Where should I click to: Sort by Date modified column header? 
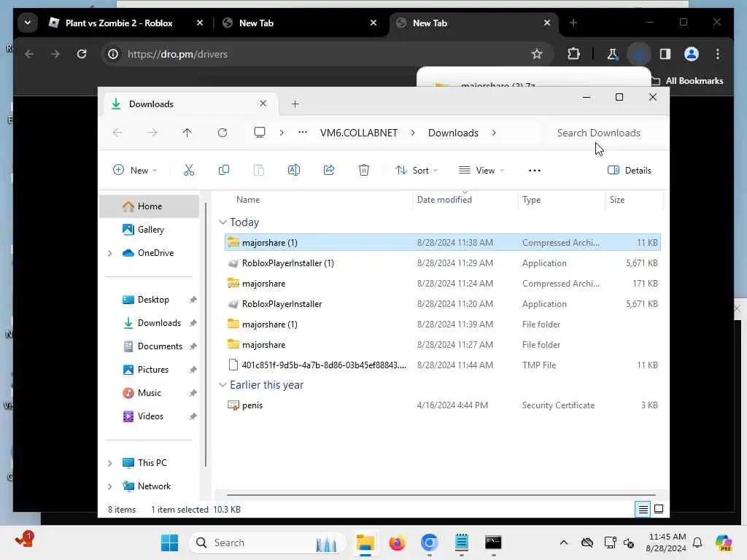[x=444, y=200]
